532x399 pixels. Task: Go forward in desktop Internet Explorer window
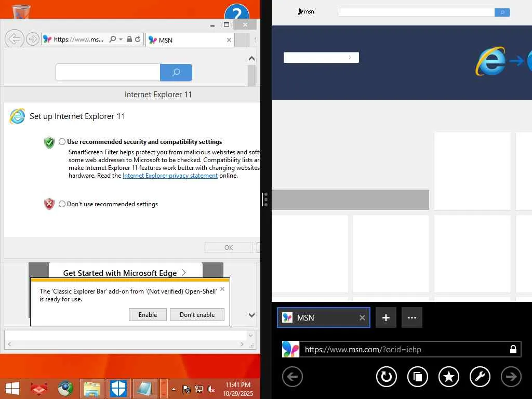[33, 39]
